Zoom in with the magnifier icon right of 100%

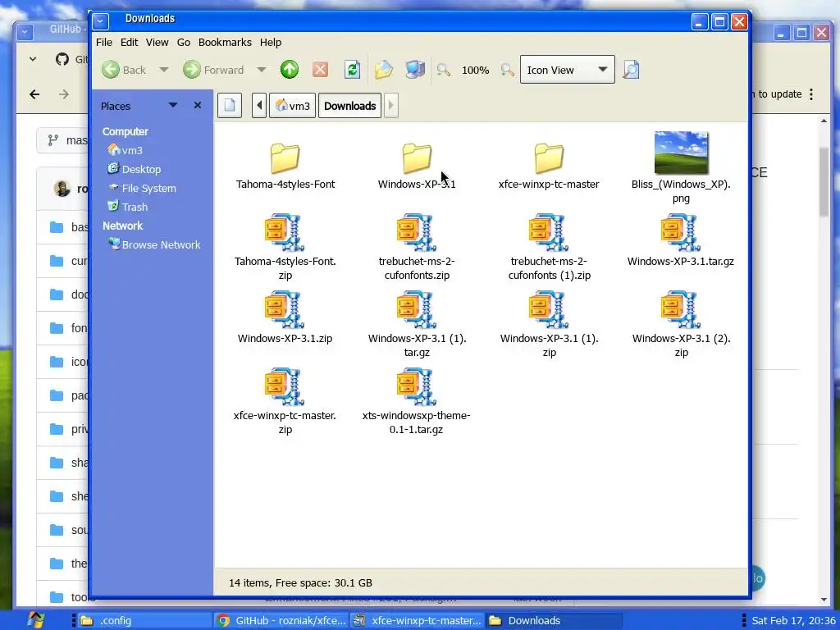coord(507,70)
